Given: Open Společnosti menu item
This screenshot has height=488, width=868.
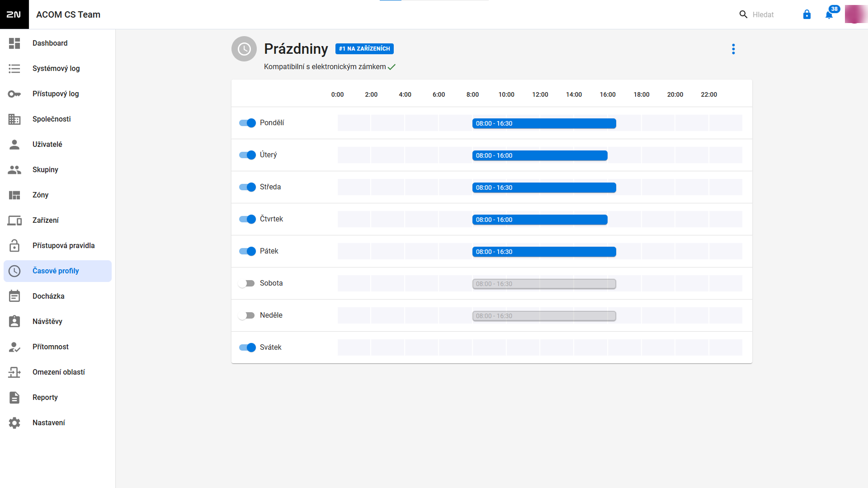Looking at the screenshot, I should click(x=57, y=119).
